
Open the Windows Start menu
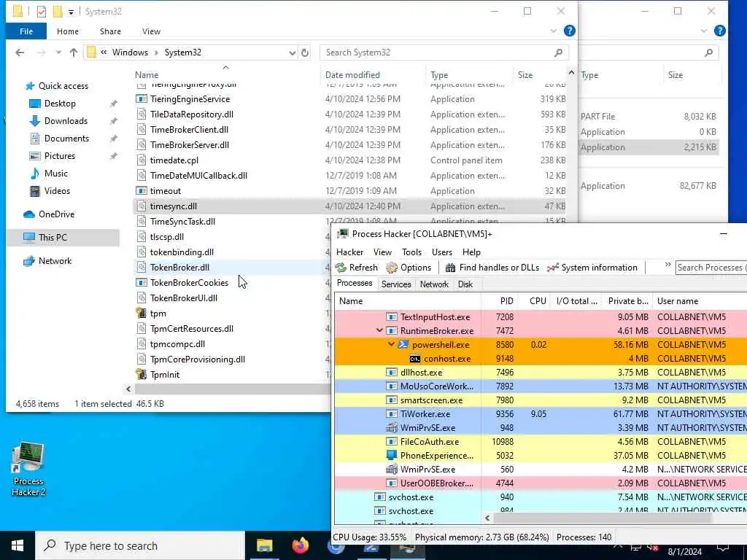(x=18, y=545)
